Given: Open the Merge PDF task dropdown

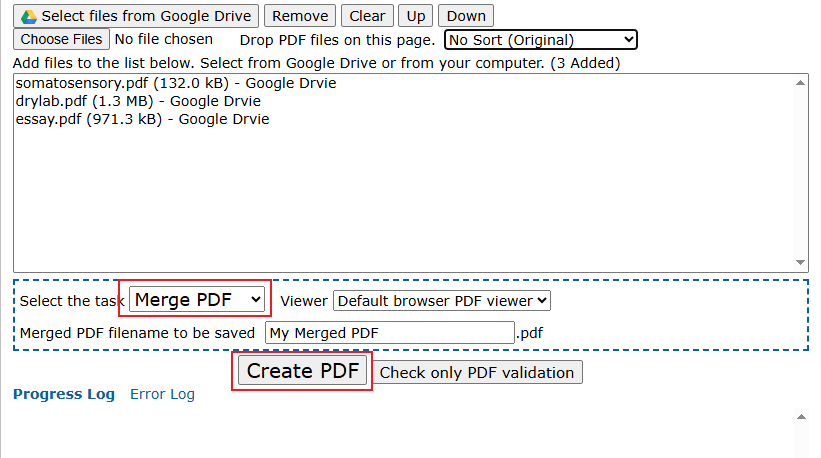Looking at the screenshot, I should (x=197, y=300).
